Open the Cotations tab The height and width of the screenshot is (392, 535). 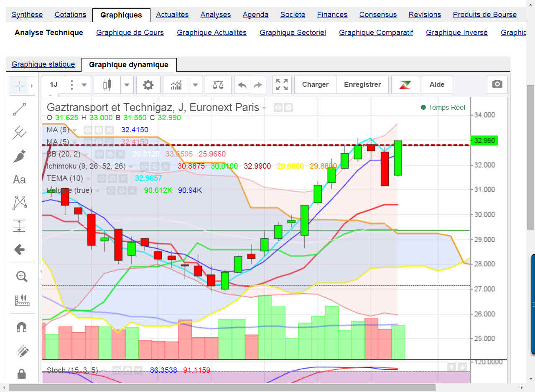[70, 15]
